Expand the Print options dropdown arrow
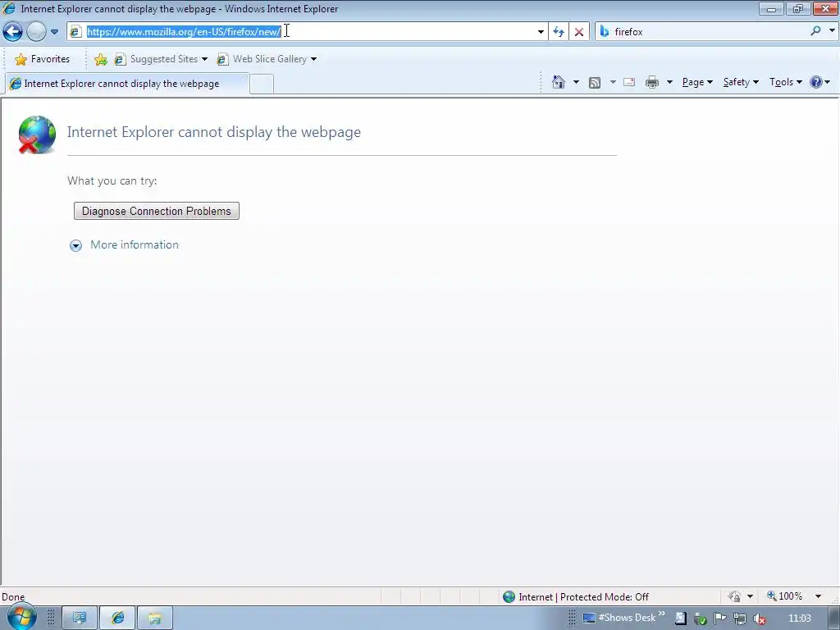This screenshot has width=840, height=630. (669, 82)
